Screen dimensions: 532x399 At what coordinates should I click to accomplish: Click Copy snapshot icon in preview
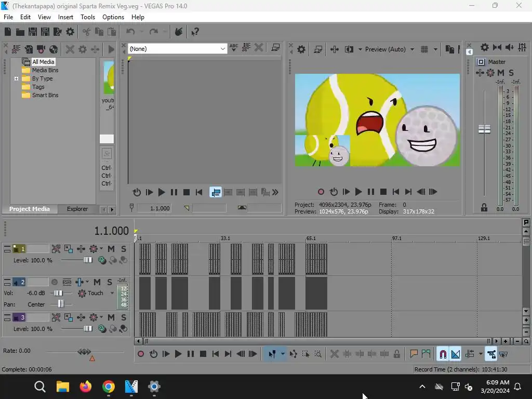point(449,49)
